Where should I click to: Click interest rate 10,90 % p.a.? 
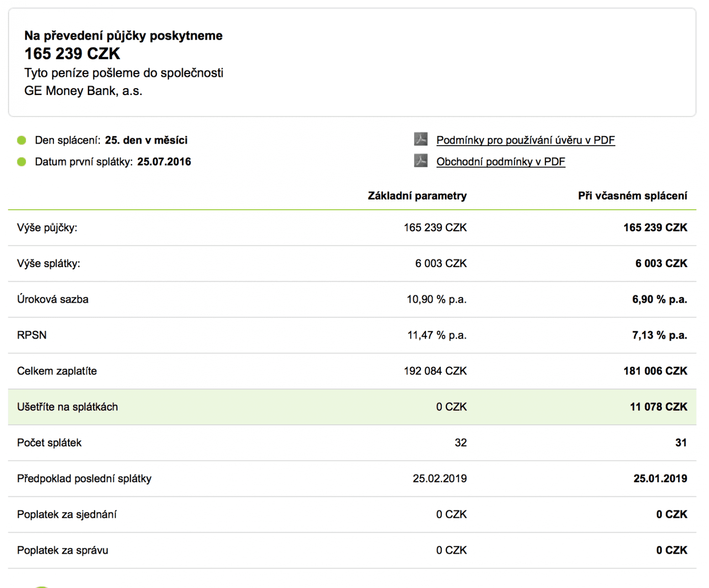pos(437,299)
